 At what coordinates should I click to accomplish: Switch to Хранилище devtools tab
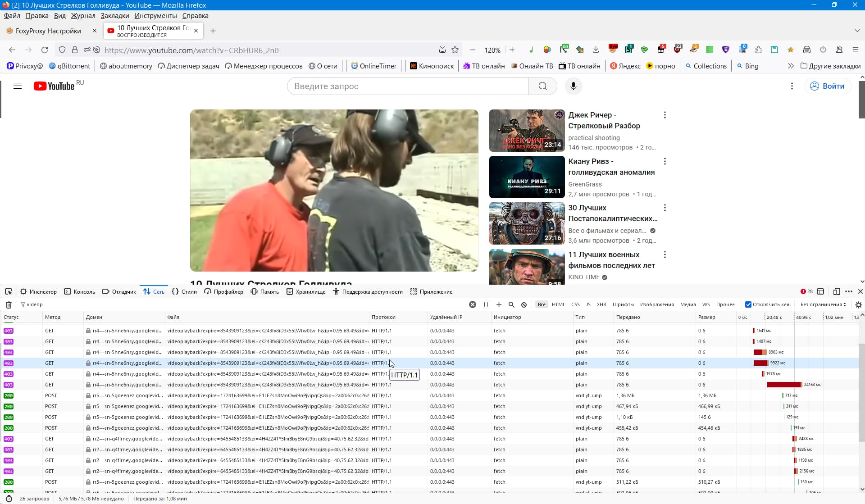pos(306,291)
